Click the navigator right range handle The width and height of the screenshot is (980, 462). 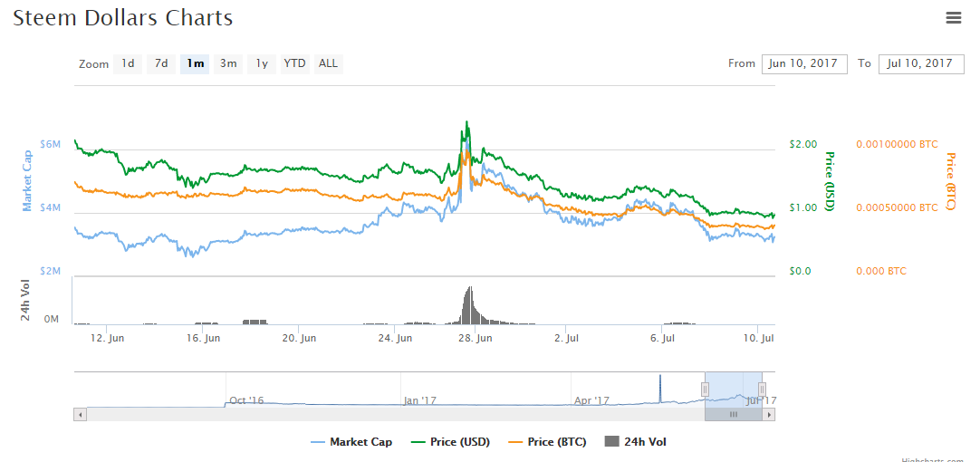(762, 390)
